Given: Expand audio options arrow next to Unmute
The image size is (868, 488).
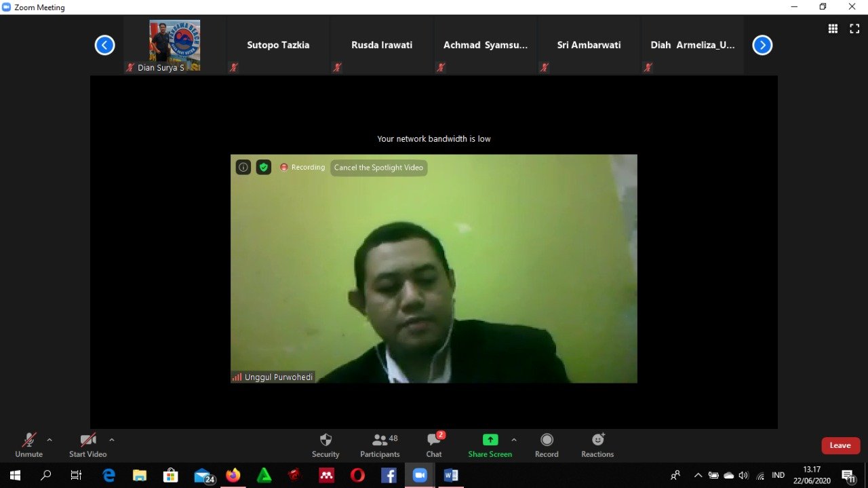Looking at the screenshot, I should point(50,440).
